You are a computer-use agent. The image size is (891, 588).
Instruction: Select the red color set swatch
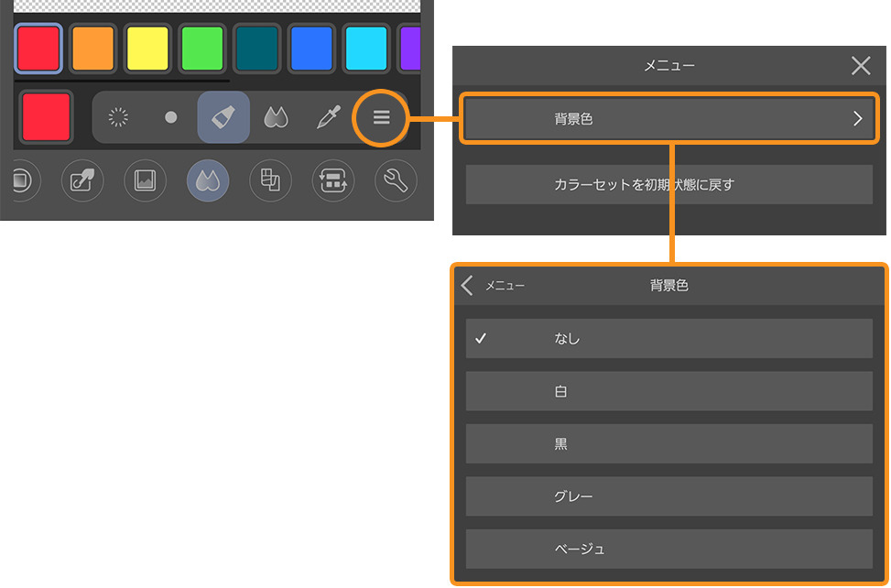coord(38,49)
